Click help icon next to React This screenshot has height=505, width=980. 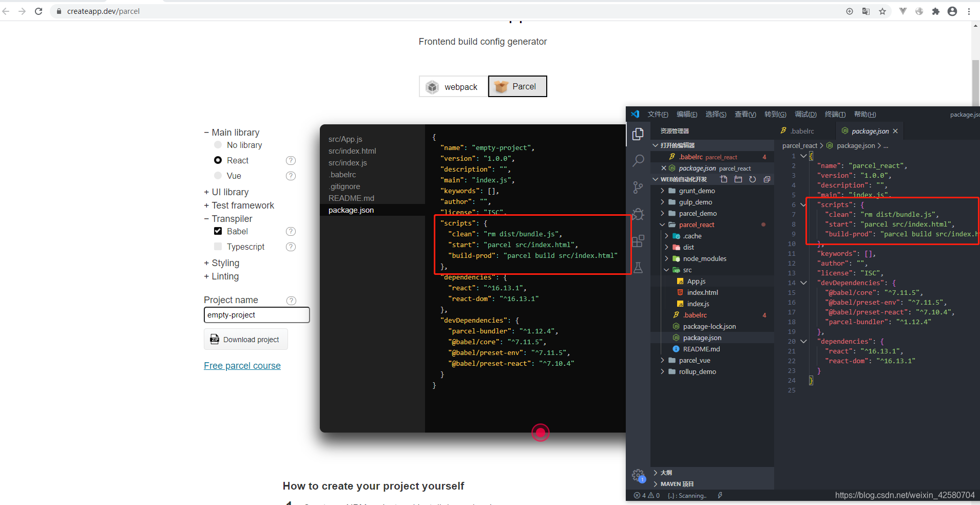click(x=291, y=161)
